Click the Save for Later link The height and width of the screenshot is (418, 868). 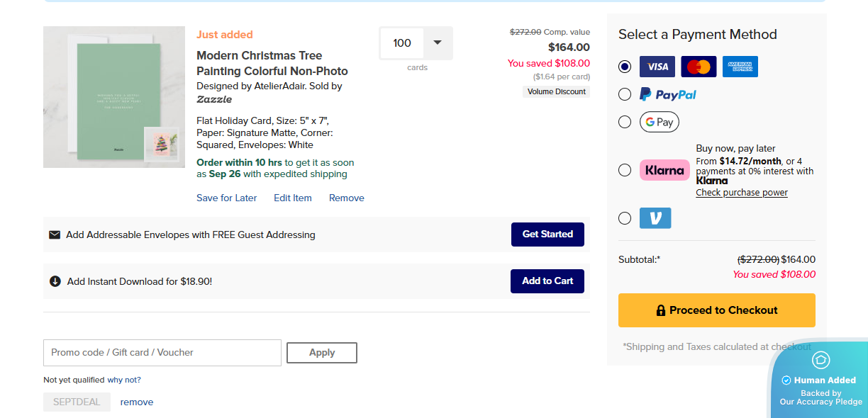226,198
